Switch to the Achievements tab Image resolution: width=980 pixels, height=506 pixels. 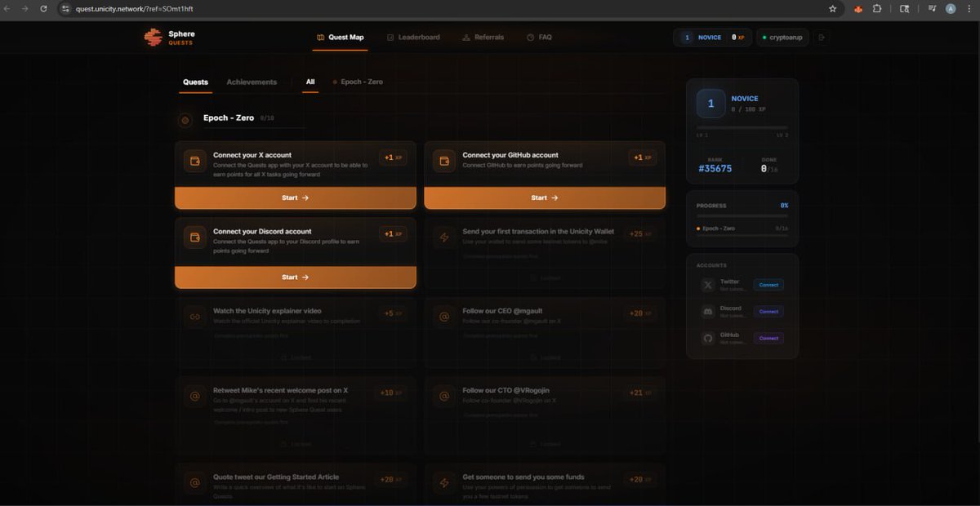252,82
